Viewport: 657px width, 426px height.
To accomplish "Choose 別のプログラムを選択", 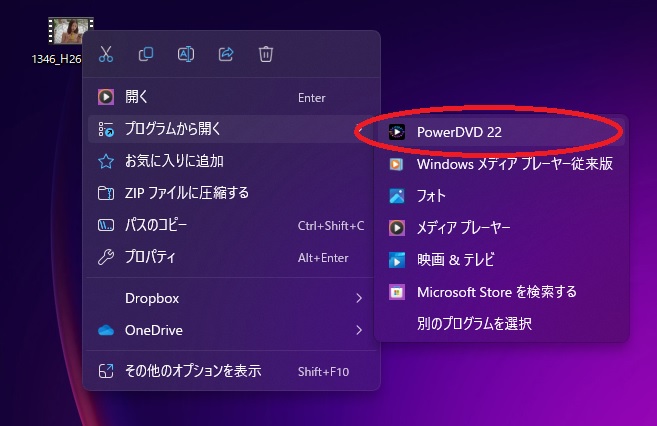I will tap(501, 323).
